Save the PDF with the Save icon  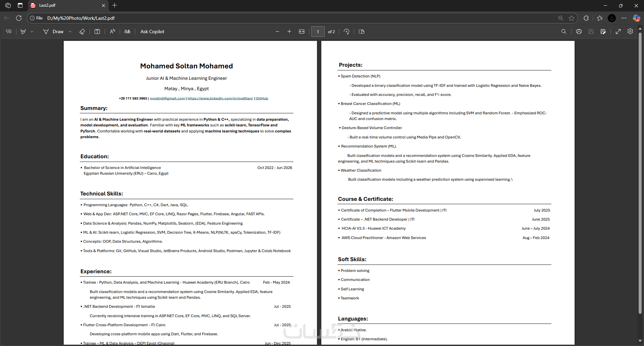[x=591, y=32]
